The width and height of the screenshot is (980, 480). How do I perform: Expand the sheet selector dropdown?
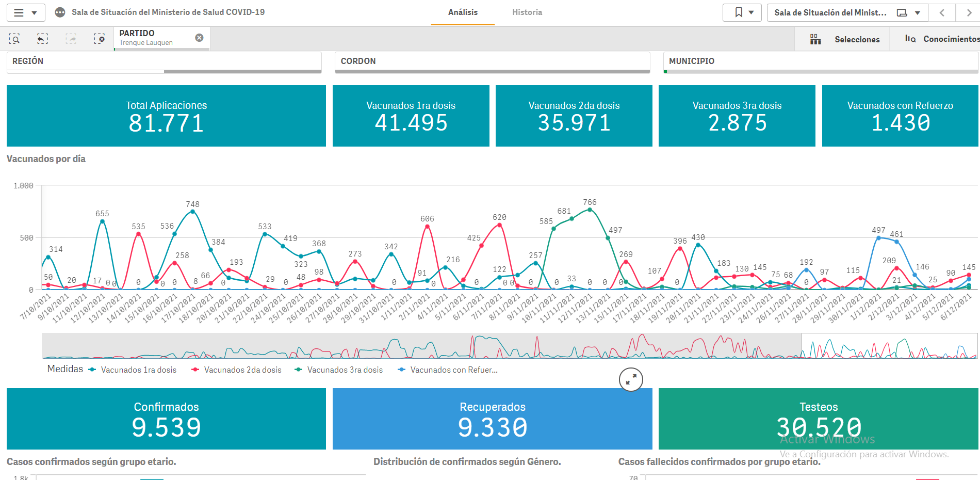pos(917,12)
